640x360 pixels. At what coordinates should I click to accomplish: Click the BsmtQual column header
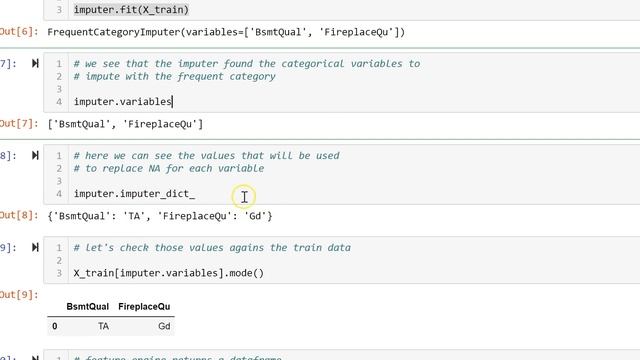tap(87, 307)
